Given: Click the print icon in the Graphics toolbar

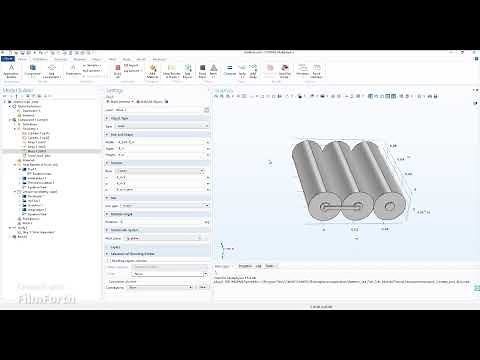Looking at the screenshot, I should tap(435, 96).
